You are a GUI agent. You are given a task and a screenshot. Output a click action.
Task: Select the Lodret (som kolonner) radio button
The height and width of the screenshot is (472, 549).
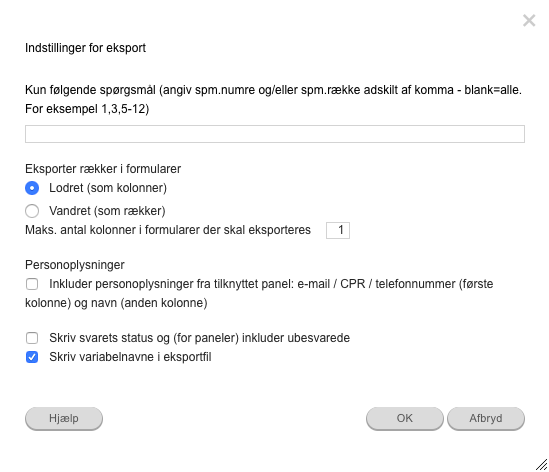click(32, 188)
